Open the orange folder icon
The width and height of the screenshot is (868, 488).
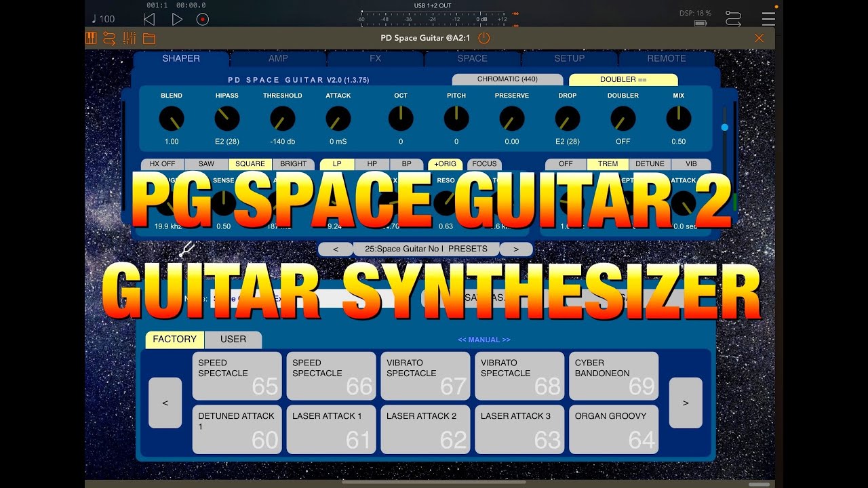[149, 39]
